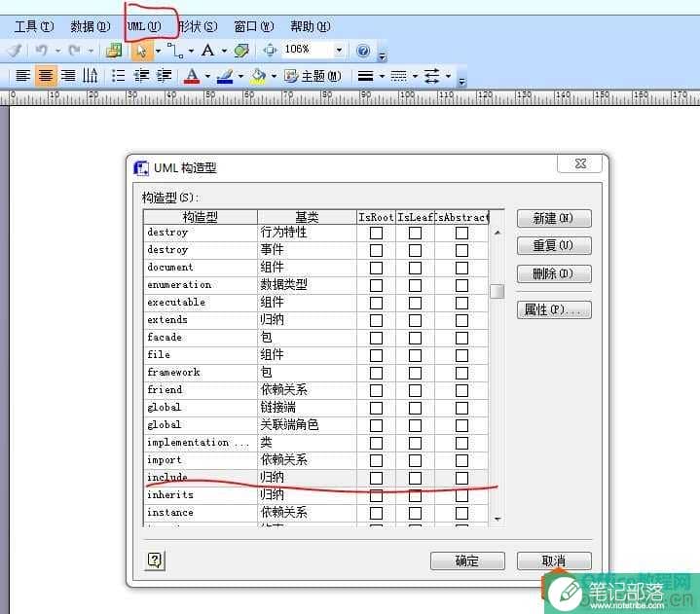Open the line ends dropdown arrow

coord(448,76)
